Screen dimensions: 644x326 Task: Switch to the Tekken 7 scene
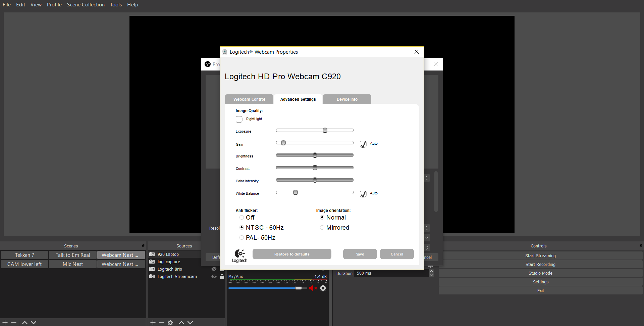tap(24, 255)
